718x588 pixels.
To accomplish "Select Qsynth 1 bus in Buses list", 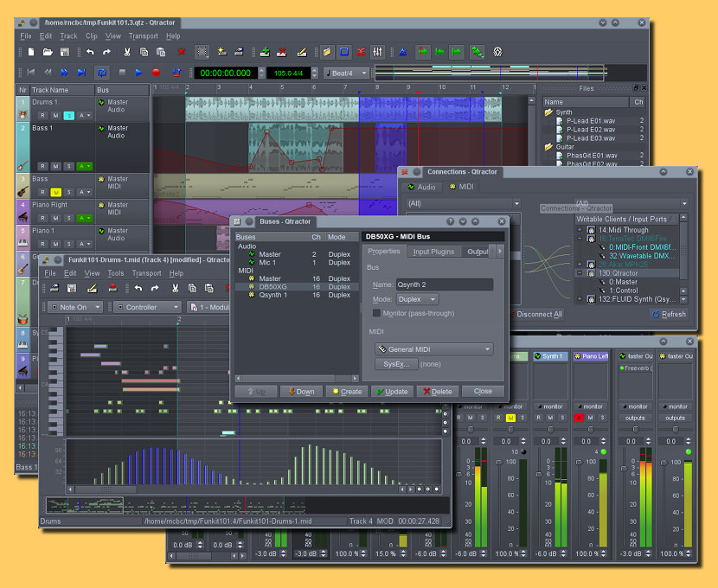I will (x=273, y=295).
